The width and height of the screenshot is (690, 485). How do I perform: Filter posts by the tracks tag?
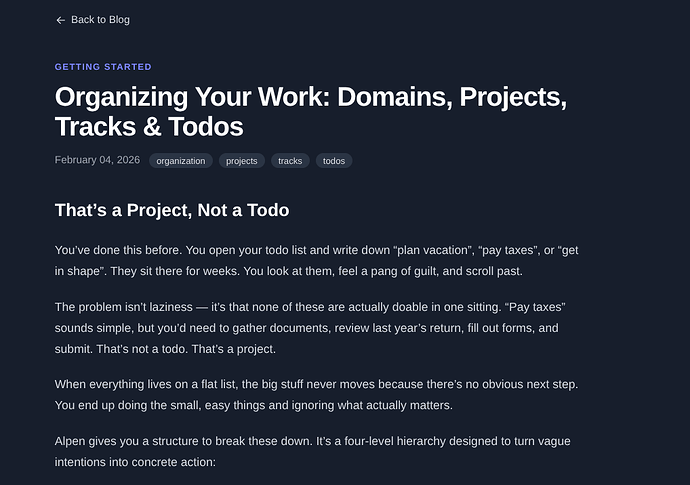290,161
